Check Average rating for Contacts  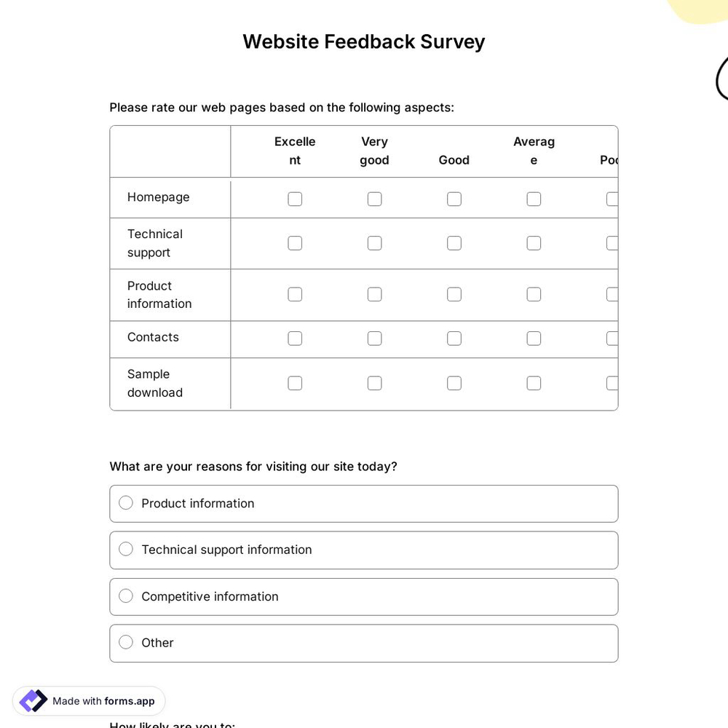click(x=534, y=338)
